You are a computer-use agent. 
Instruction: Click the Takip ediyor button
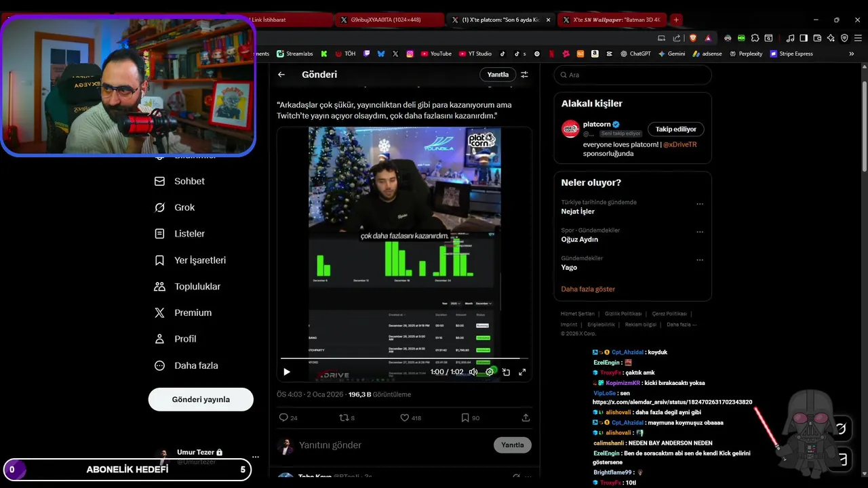click(676, 129)
